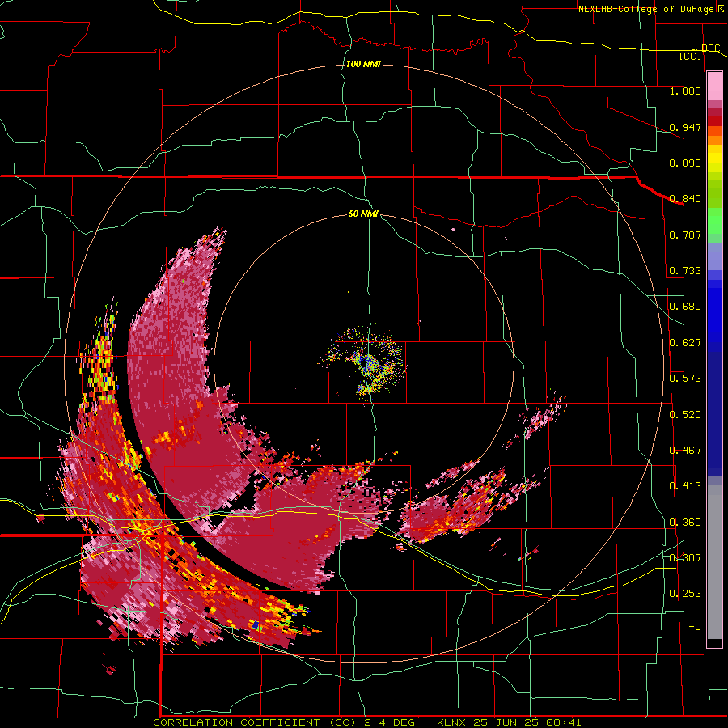Click the 0.787 legend value
Image resolution: width=728 pixels, height=728 pixels.
685,235
